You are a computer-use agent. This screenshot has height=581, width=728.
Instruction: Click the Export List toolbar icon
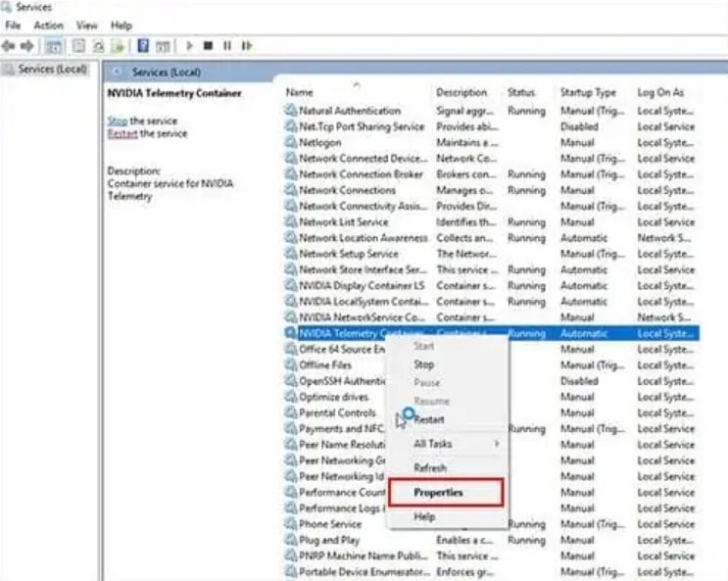tap(118, 46)
